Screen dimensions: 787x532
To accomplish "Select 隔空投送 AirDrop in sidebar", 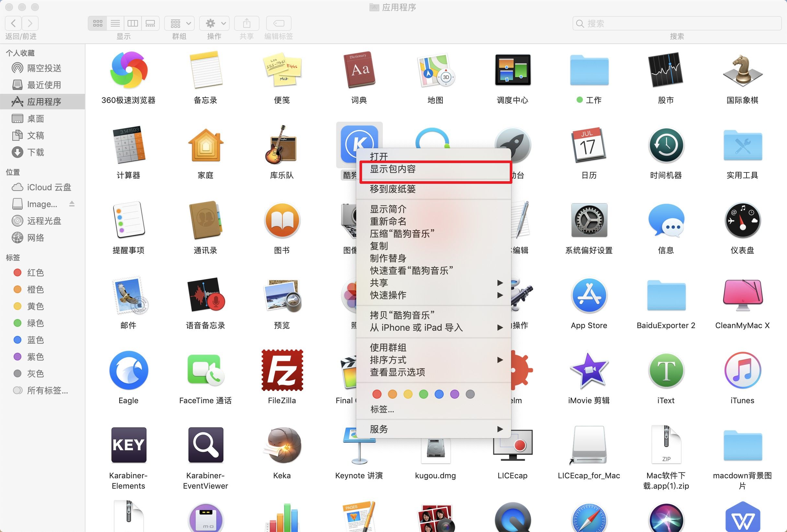I will (42, 68).
